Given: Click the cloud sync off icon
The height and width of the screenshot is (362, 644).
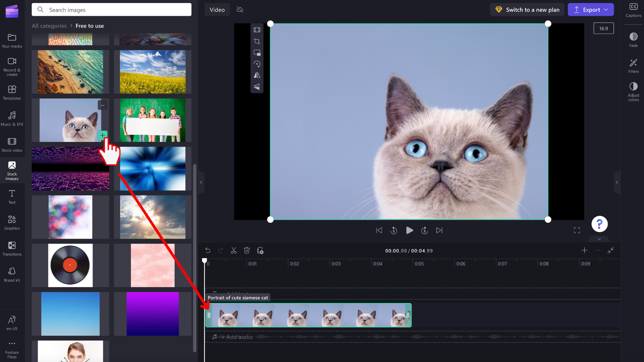Looking at the screenshot, I should point(240,10).
